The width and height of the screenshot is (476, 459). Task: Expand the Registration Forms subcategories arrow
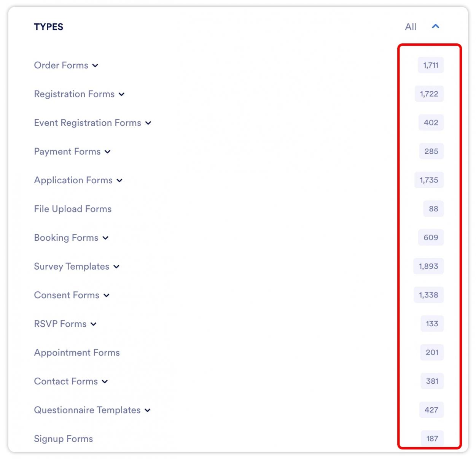[x=121, y=94]
